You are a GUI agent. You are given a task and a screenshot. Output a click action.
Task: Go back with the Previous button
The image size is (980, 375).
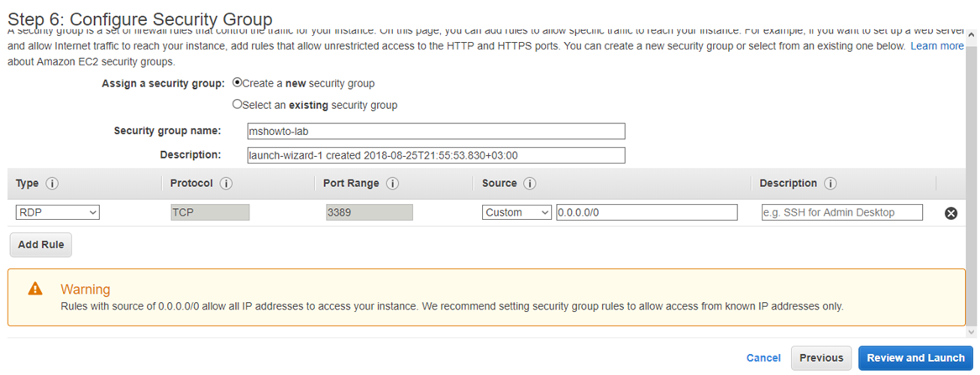(x=821, y=358)
